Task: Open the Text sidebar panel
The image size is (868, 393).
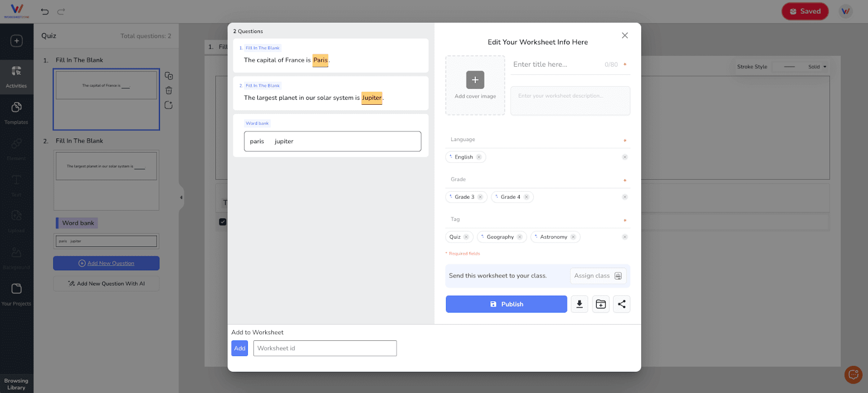Action: coord(16,185)
